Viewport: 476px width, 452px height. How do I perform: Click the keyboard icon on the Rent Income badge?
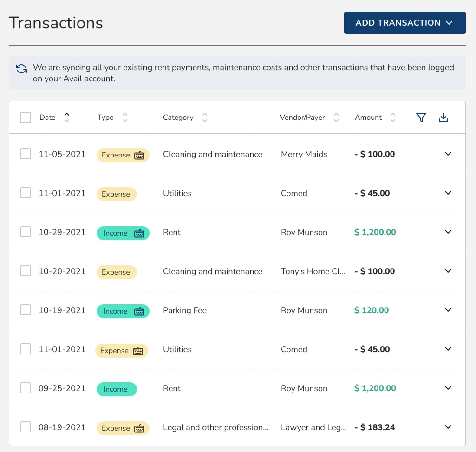pyautogui.click(x=139, y=233)
